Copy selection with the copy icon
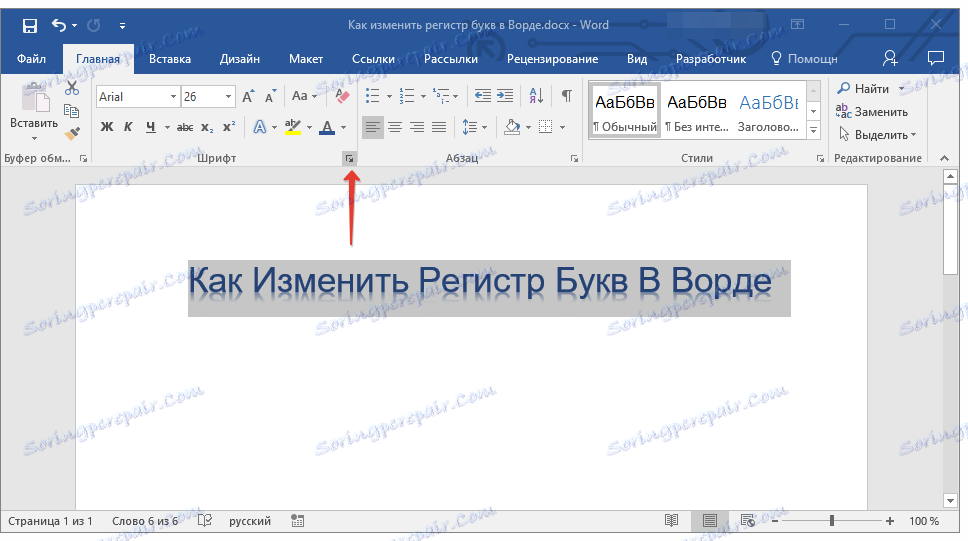The height and width of the screenshot is (541, 968). point(72,111)
